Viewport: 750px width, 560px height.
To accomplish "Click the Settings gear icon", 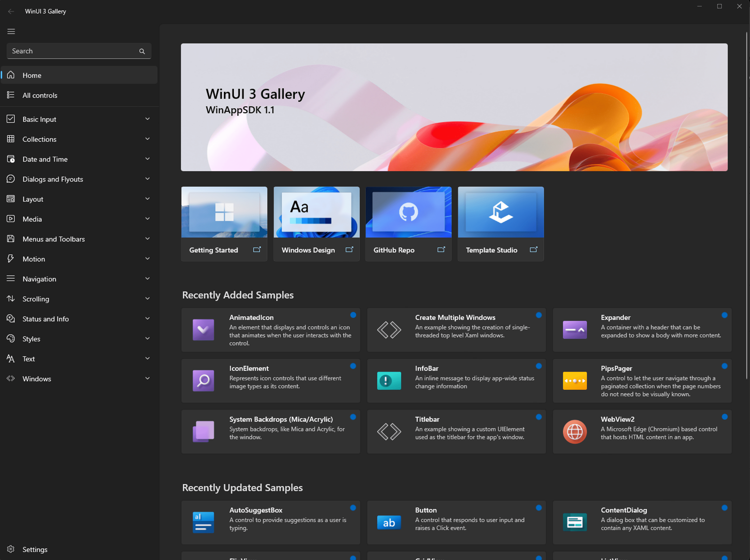I will [x=11, y=549].
